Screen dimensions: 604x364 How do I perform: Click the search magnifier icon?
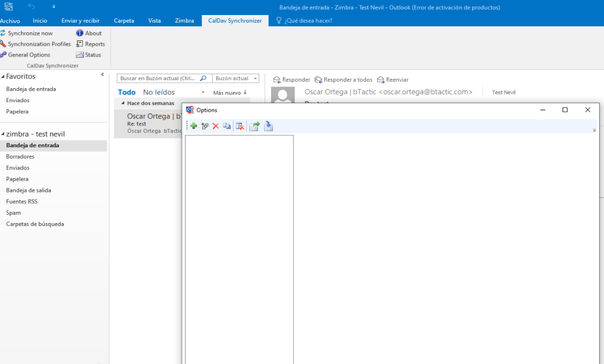(x=203, y=78)
